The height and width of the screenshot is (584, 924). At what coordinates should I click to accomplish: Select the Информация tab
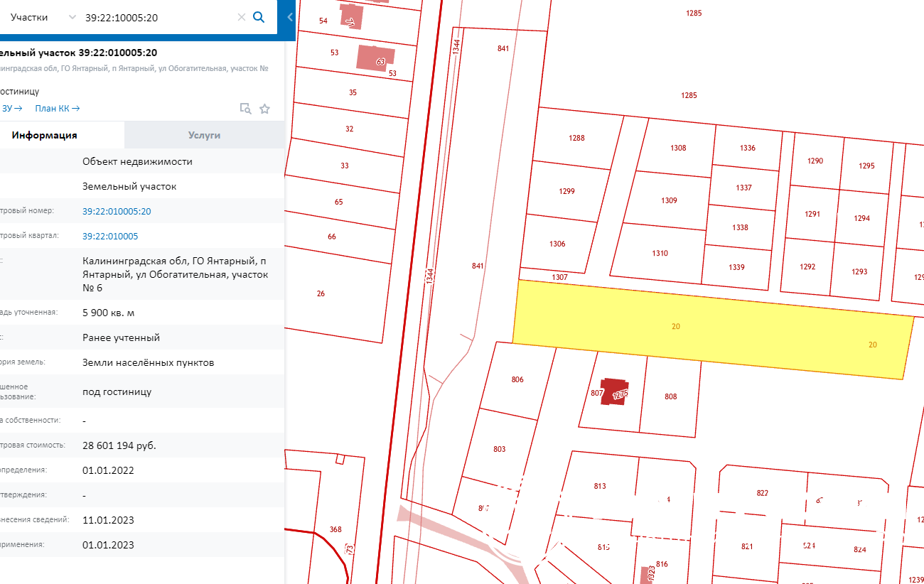click(44, 135)
